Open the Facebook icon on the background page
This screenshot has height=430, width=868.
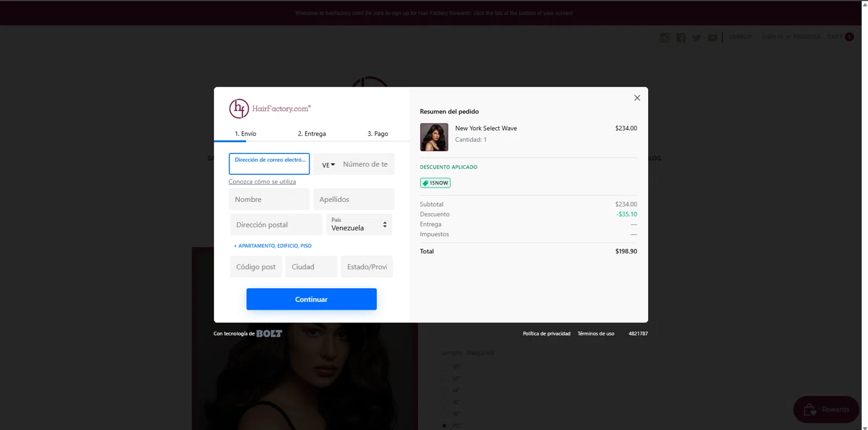point(681,38)
